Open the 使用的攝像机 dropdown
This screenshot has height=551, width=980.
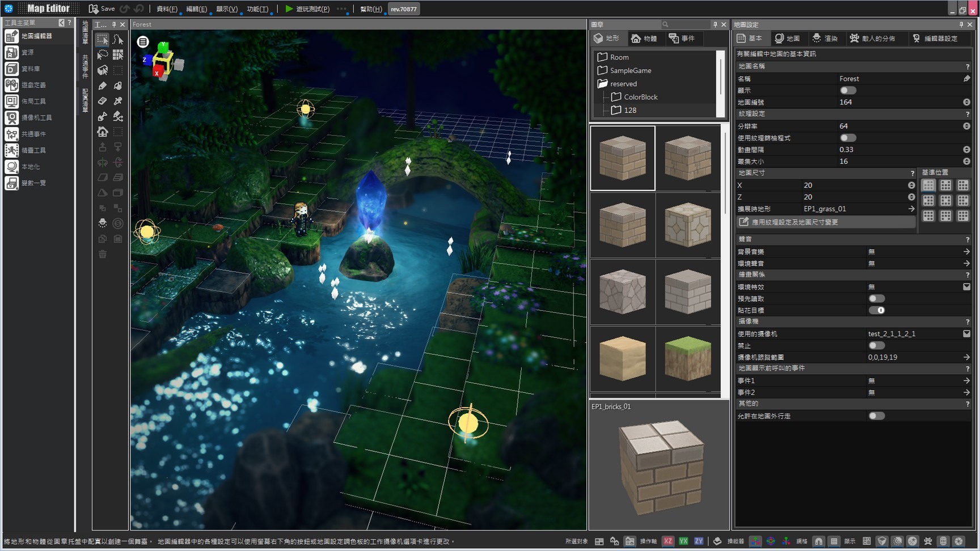tap(966, 334)
